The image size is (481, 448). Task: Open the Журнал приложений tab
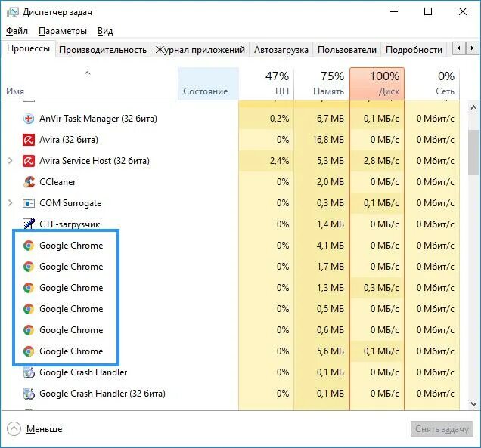coord(200,50)
